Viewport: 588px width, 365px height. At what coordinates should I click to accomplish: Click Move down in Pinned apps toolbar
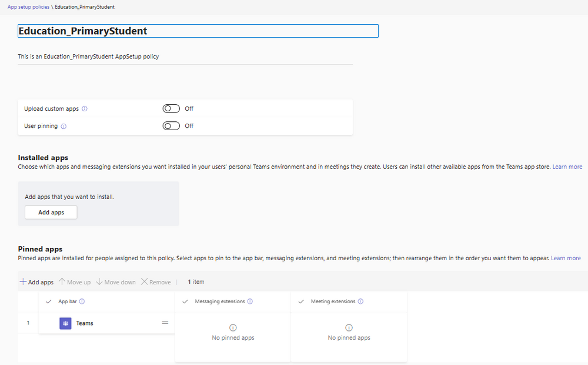116,282
